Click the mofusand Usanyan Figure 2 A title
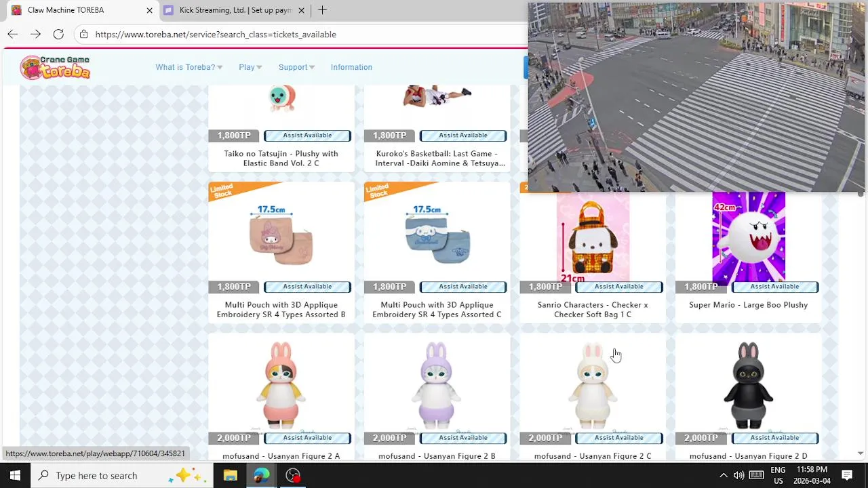This screenshot has height=488, width=868. [x=281, y=456]
